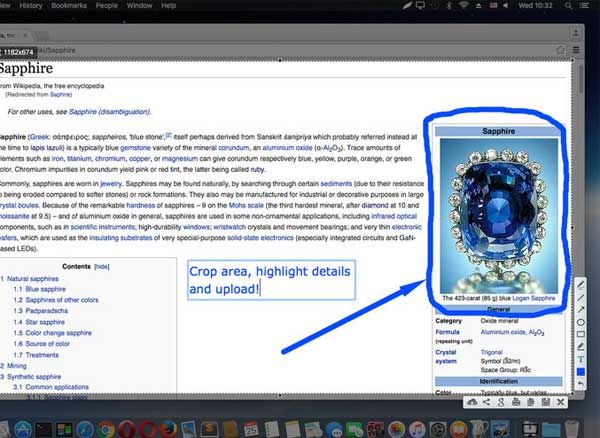
Task: Jump to Padparadscha section
Action: pyautogui.click(x=46, y=311)
